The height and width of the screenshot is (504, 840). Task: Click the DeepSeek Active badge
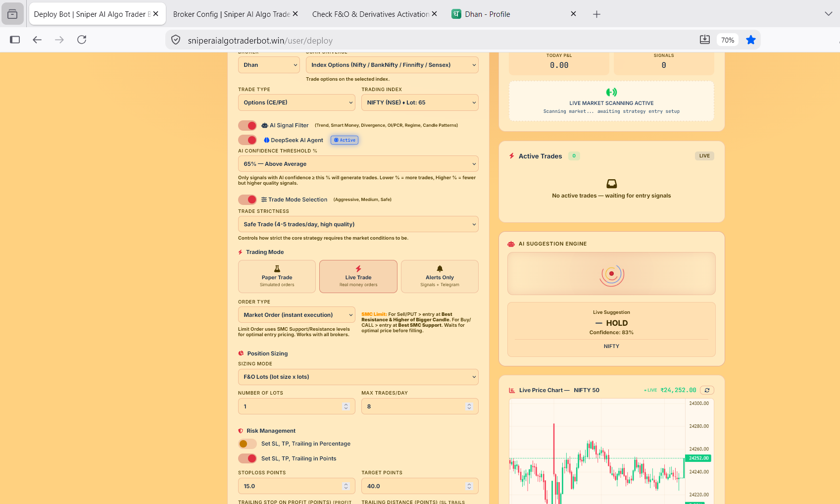(345, 140)
